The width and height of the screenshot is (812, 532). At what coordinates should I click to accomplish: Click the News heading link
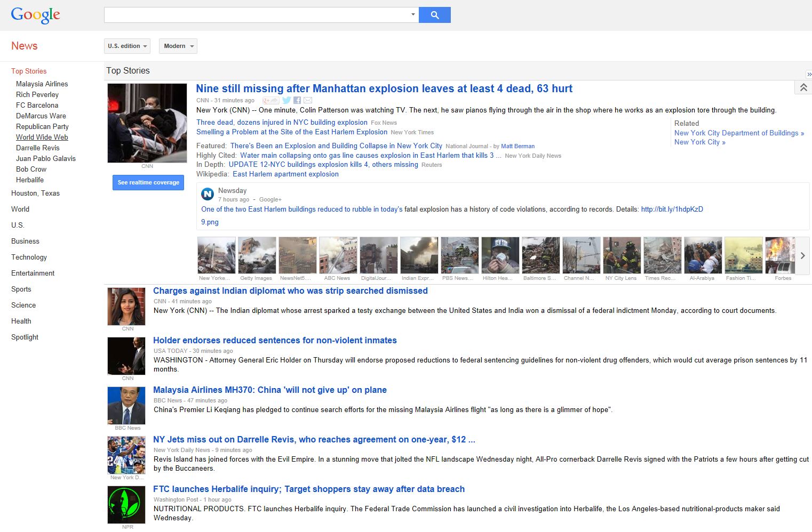tap(25, 46)
